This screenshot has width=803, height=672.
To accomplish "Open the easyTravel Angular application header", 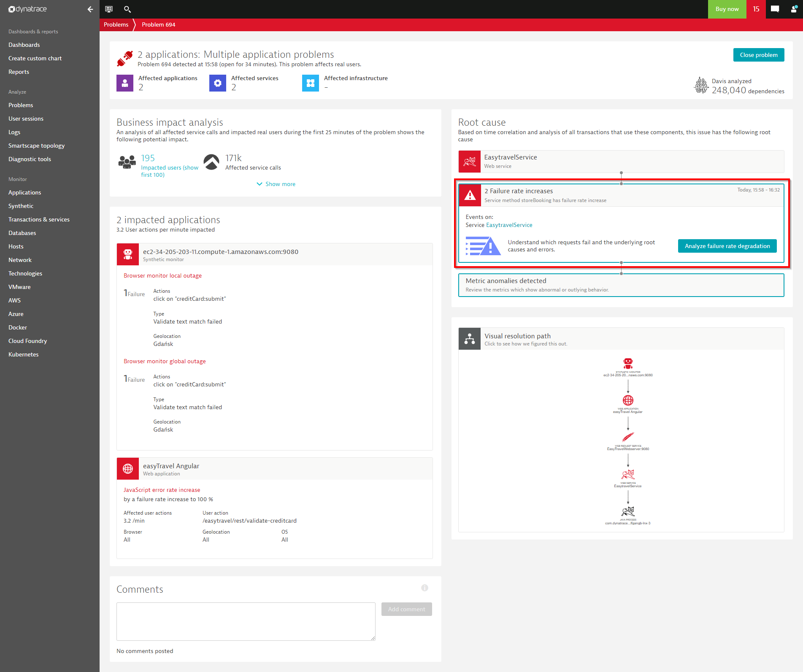I will [x=275, y=469].
